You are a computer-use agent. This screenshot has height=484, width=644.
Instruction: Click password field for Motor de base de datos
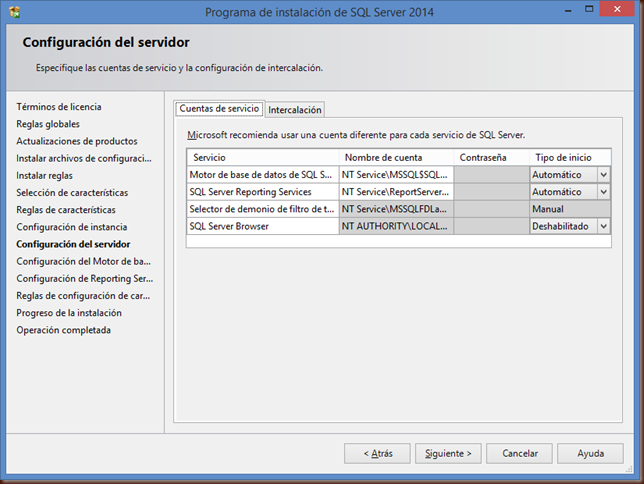[x=491, y=175]
